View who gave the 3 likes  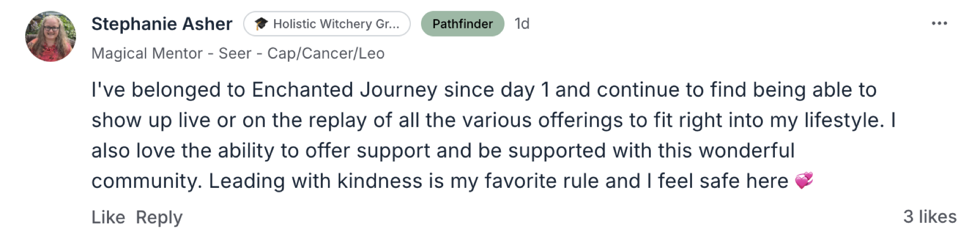point(930,217)
